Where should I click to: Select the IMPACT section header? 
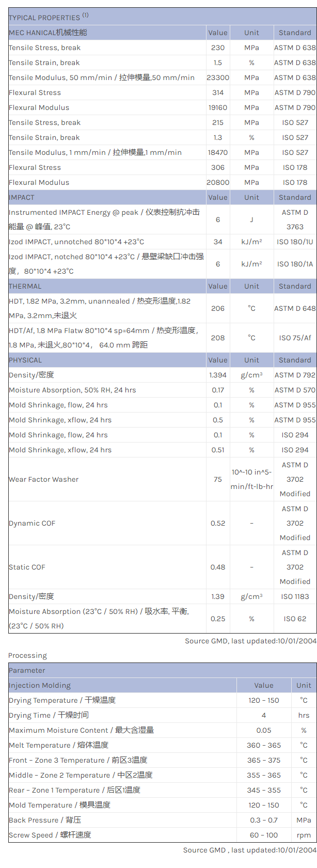point(22,197)
